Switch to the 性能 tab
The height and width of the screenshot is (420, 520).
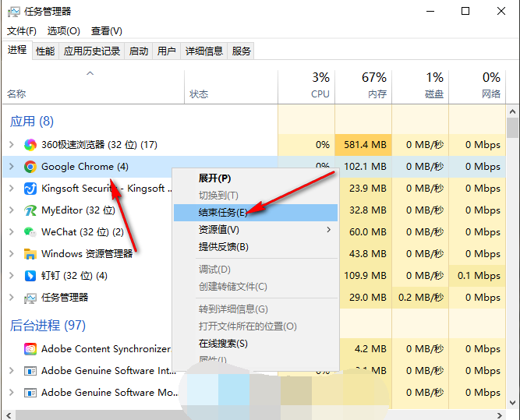pyautogui.click(x=45, y=51)
